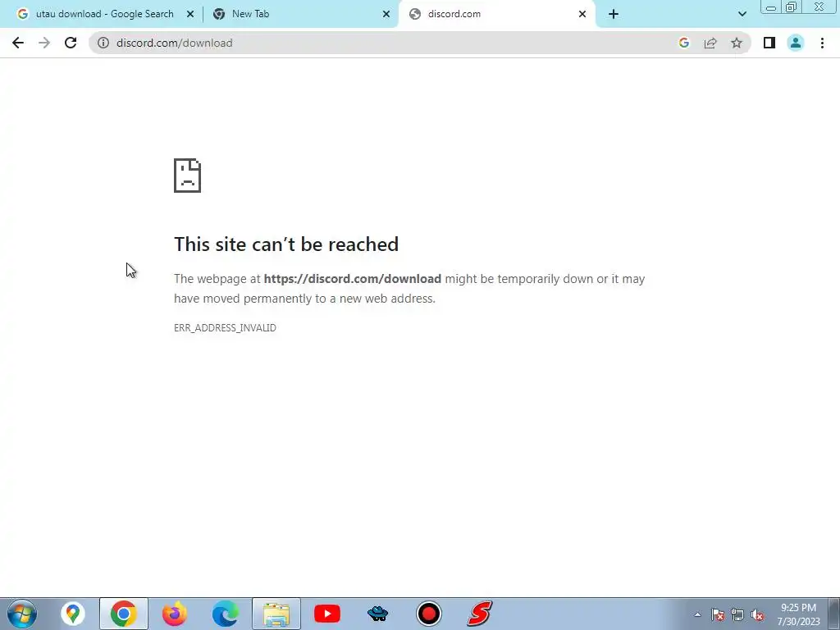The height and width of the screenshot is (630, 840).
Task: Click the sad page error icon
Action: [x=188, y=176]
